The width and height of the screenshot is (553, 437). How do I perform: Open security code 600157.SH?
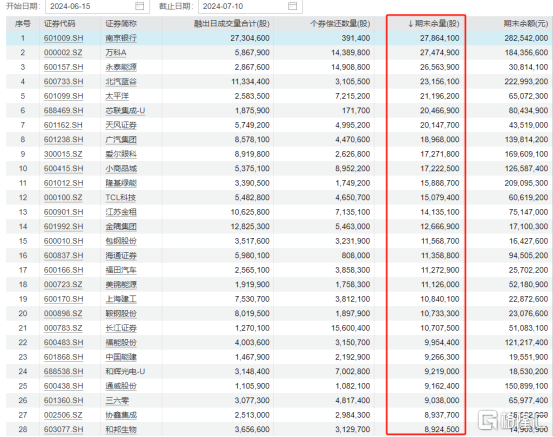(63, 67)
